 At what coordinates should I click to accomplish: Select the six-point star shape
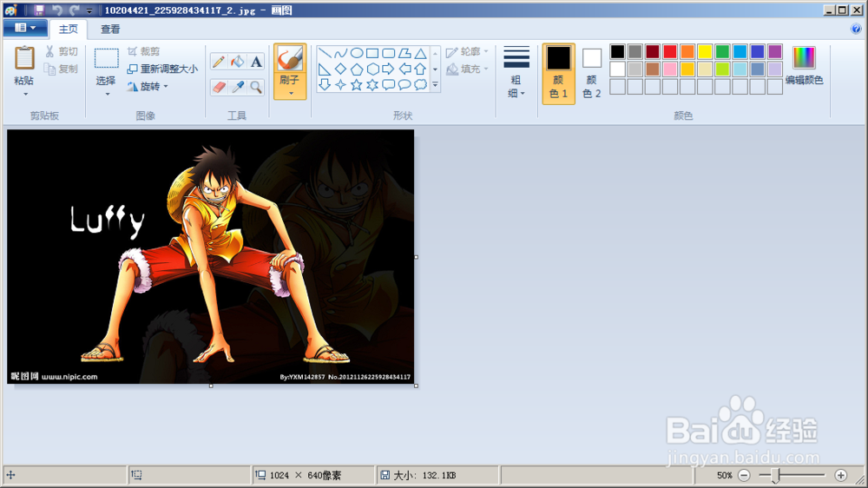point(372,85)
